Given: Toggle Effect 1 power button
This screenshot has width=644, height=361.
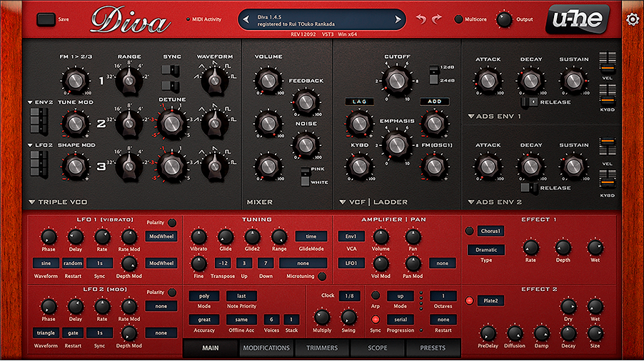Looking at the screenshot, I should coord(469,231).
